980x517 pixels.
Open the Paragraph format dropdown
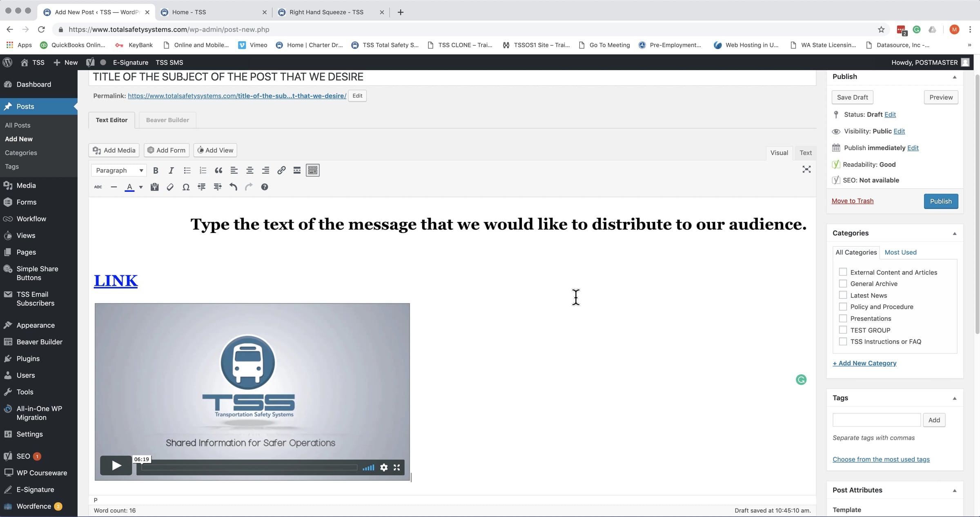[119, 171]
